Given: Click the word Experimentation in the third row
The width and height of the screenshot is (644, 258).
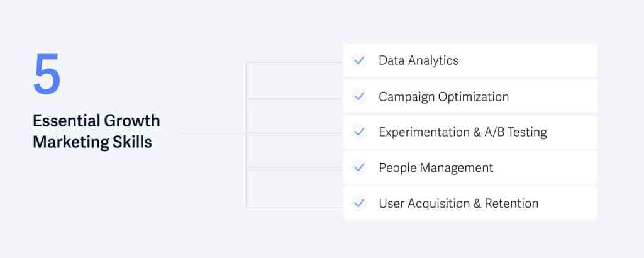Looking at the screenshot, I should click(419, 132).
